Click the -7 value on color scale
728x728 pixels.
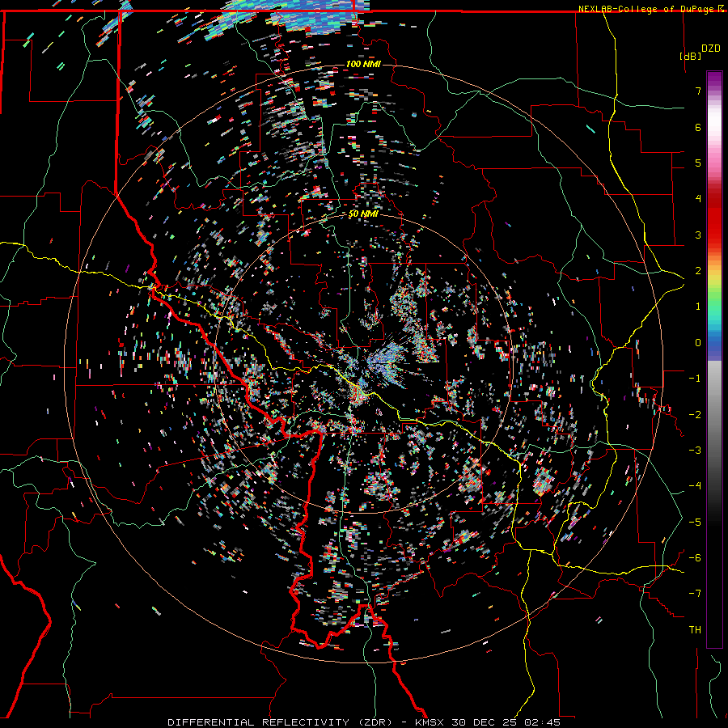click(x=695, y=594)
